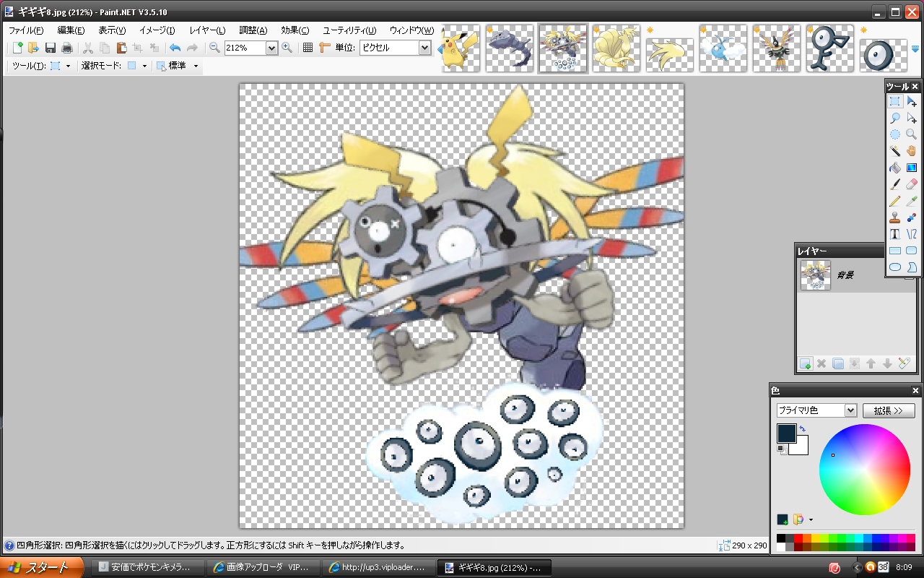Click the Save floppy disk icon
Image resolution: width=924 pixels, height=578 pixels.
coord(51,48)
